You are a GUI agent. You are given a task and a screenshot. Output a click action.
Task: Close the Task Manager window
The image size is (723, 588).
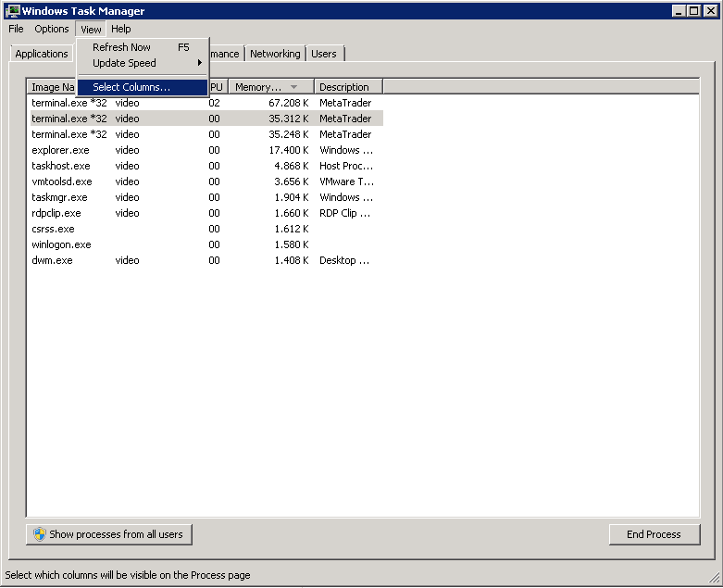(711, 10)
